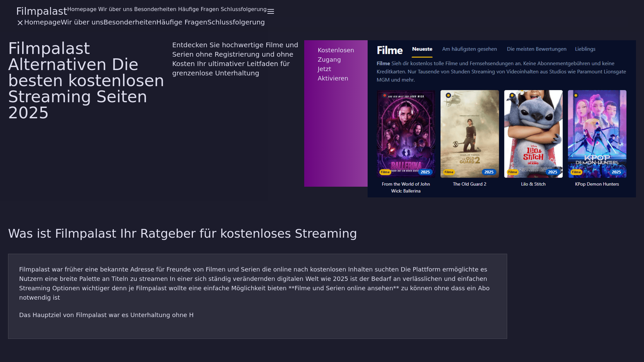Click the Filme heading in screenshot panel
Viewport: 644px width, 362px height.
(x=390, y=50)
